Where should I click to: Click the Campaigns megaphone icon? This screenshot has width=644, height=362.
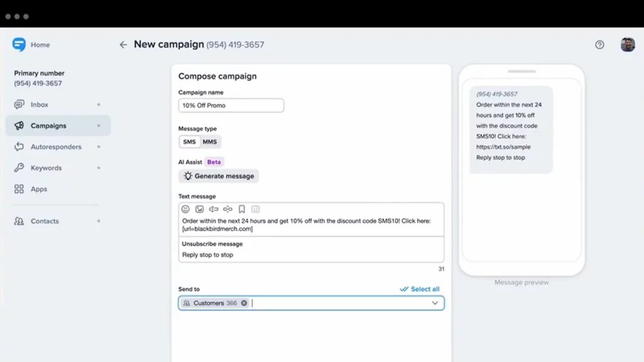(19, 126)
